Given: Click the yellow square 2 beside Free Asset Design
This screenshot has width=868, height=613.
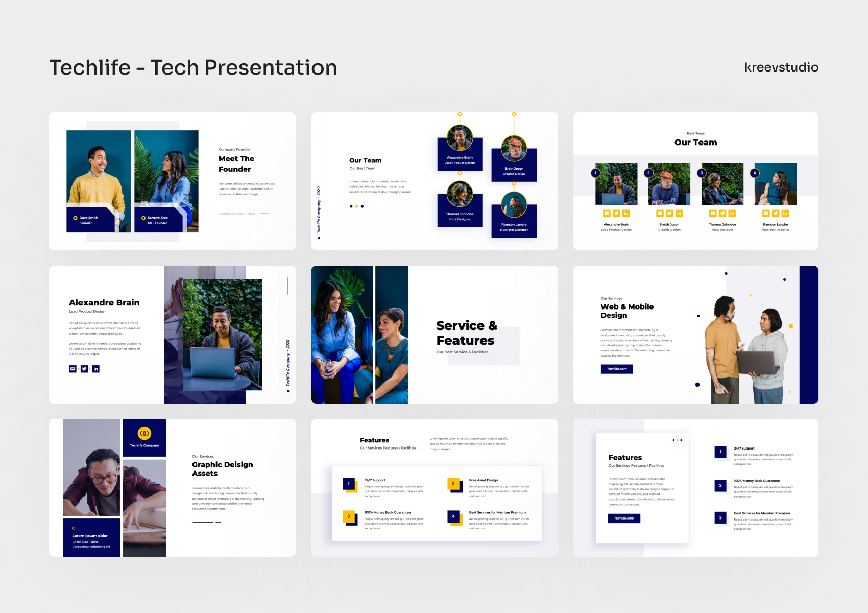Looking at the screenshot, I should coord(452,483).
